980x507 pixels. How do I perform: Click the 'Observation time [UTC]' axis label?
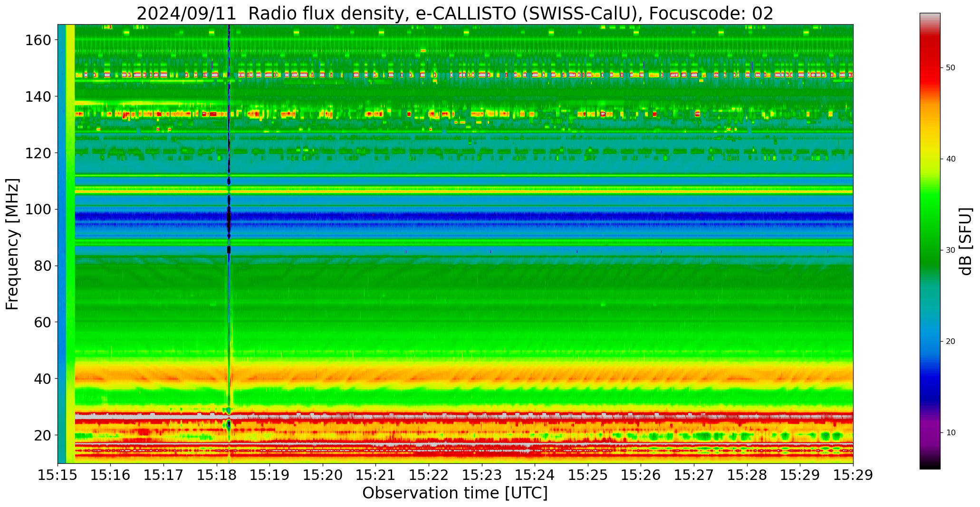[x=455, y=493]
